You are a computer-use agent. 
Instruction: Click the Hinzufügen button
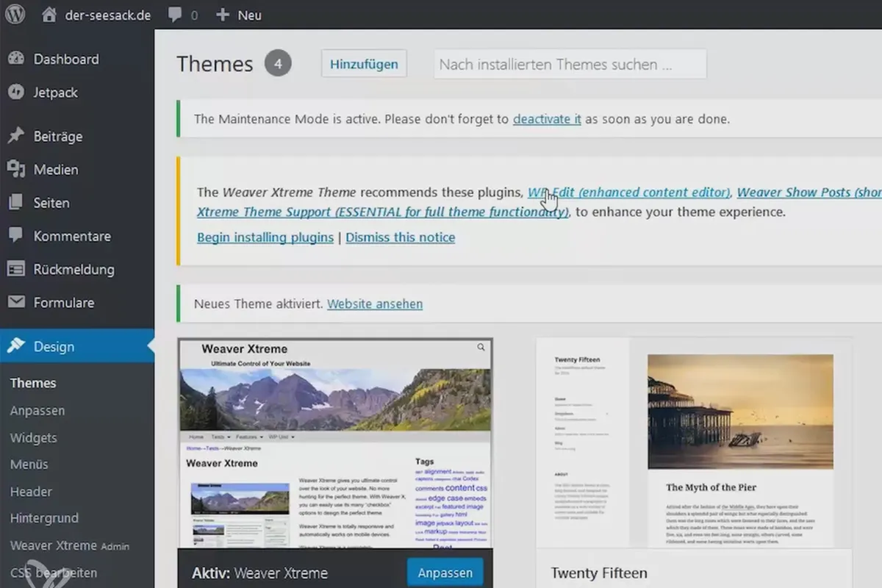pos(364,64)
